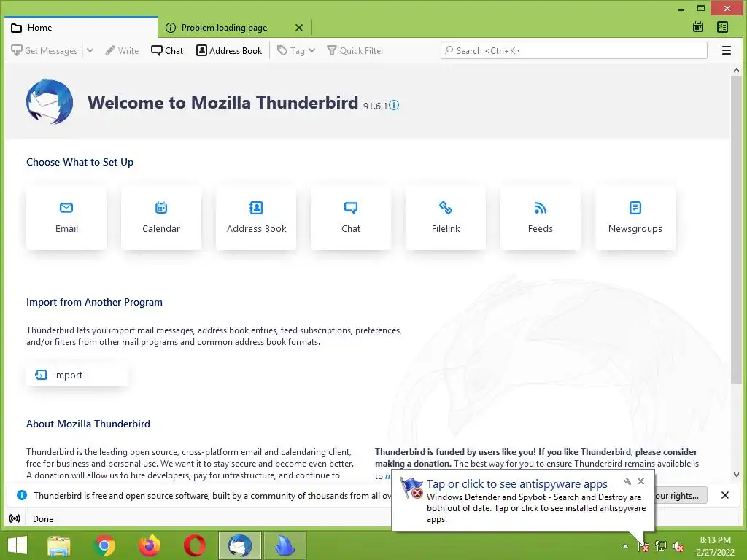Click the 'Choose What to Set Up' heading
The width and height of the screenshot is (747, 560).
(x=80, y=162)
